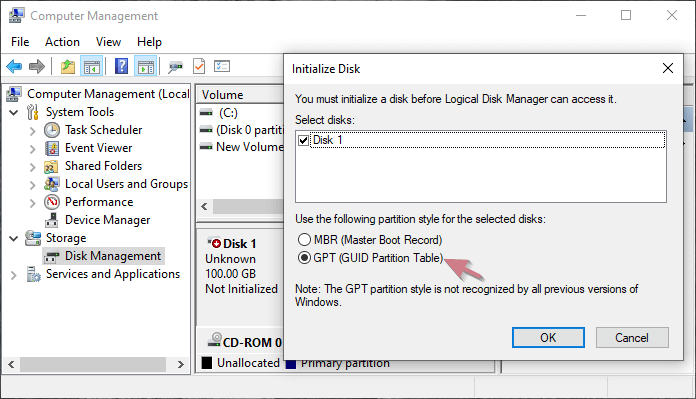Click the 'Not Initialized' status text

click(x=241, y=289)
